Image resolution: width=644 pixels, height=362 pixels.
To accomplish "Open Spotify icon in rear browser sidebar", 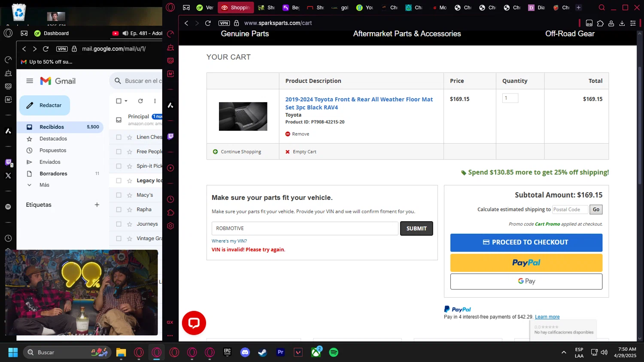I will [x=8, y=207].
